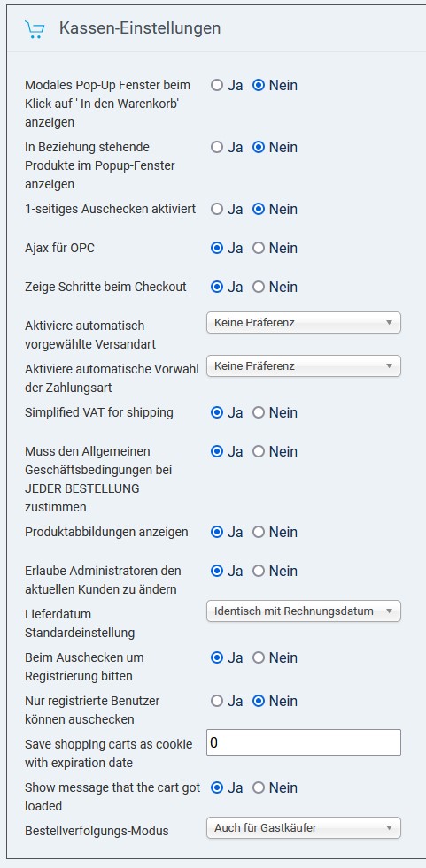Click the Ajax für OPC label
The width and height of the screenshot is (426, 868).
pyautogui.click(x=60, y=248)
